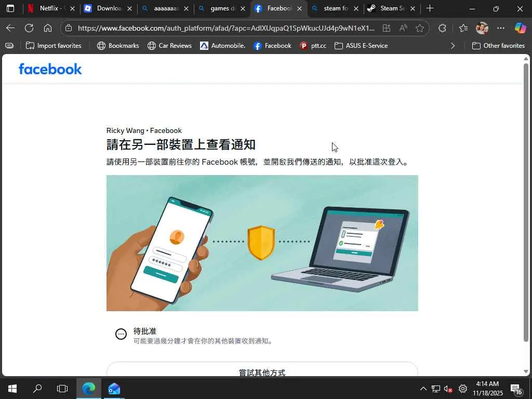The width and height of the screenshot is (532, 399).
Task: Close the Download tab
Action: 129,9
